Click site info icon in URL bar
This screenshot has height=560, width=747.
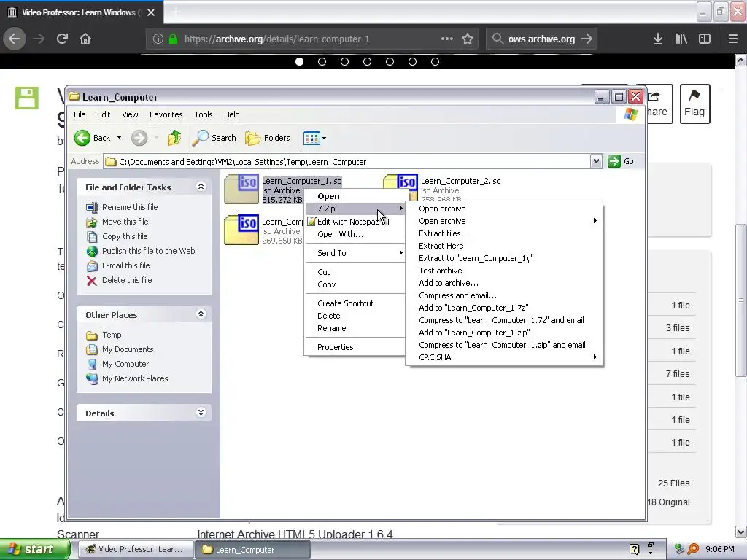point(158,39)
